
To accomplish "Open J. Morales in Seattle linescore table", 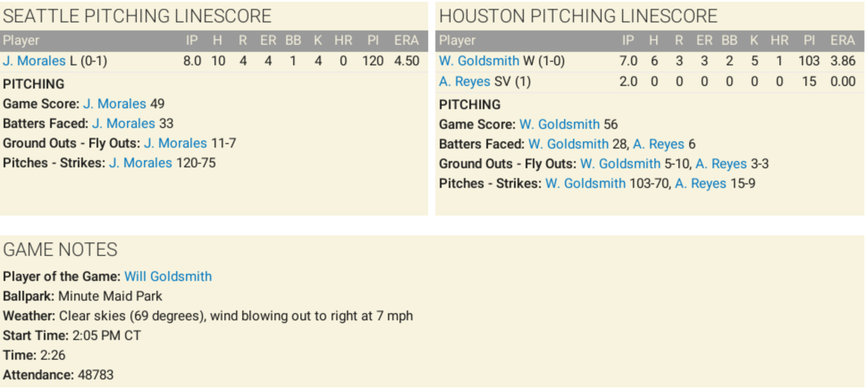I will click(x=34, y=61).
